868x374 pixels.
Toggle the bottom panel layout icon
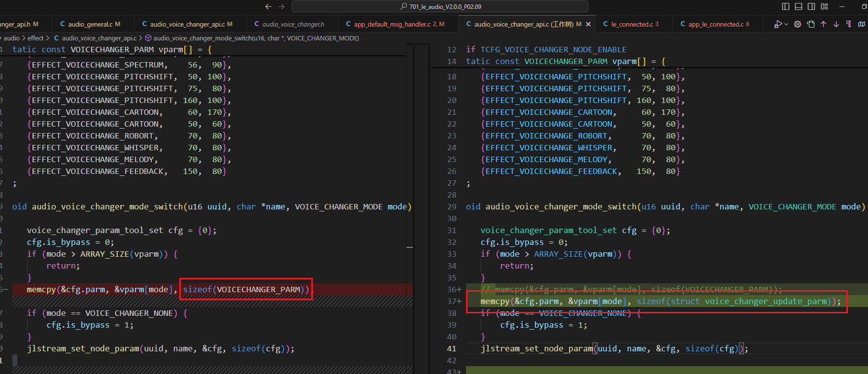click(799, 6)
